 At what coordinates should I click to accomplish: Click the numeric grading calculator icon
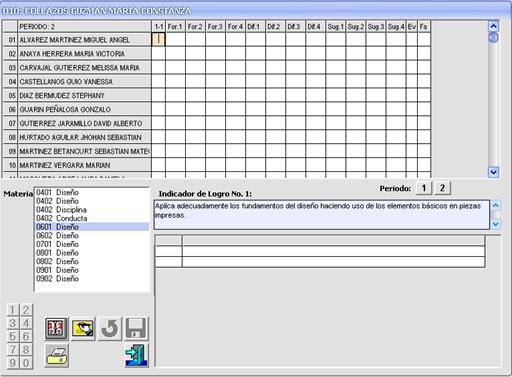pos(56,328)
